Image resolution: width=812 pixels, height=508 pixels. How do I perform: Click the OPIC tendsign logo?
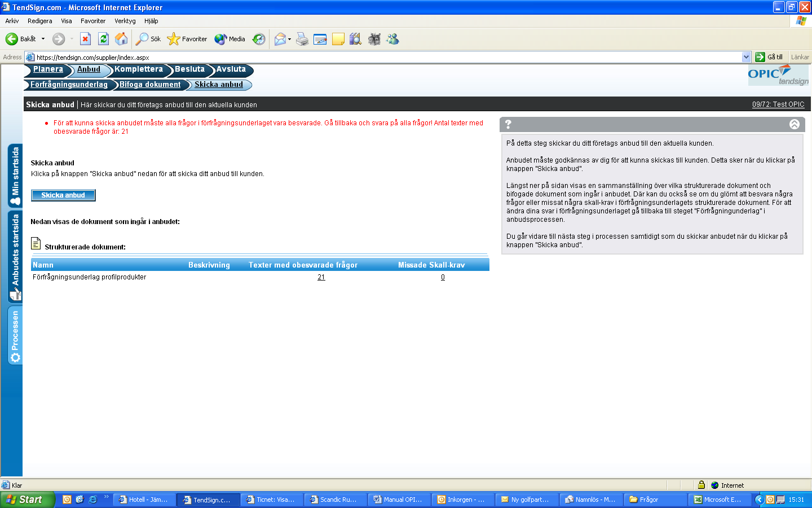(x=778, y=75)
